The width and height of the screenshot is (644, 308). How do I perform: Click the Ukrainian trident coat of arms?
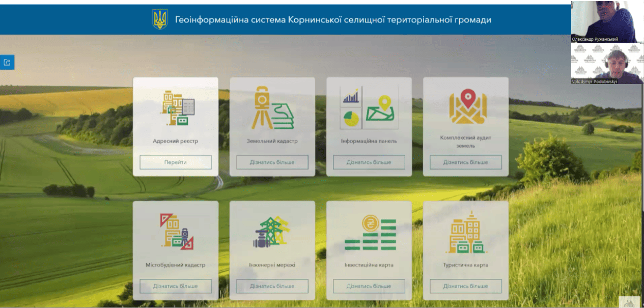[160, 19]
